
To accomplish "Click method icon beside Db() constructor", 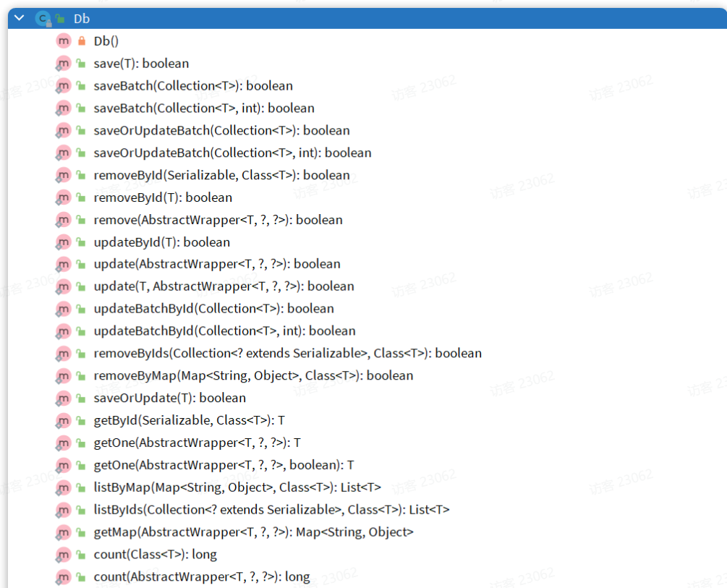I will point(64,41).
